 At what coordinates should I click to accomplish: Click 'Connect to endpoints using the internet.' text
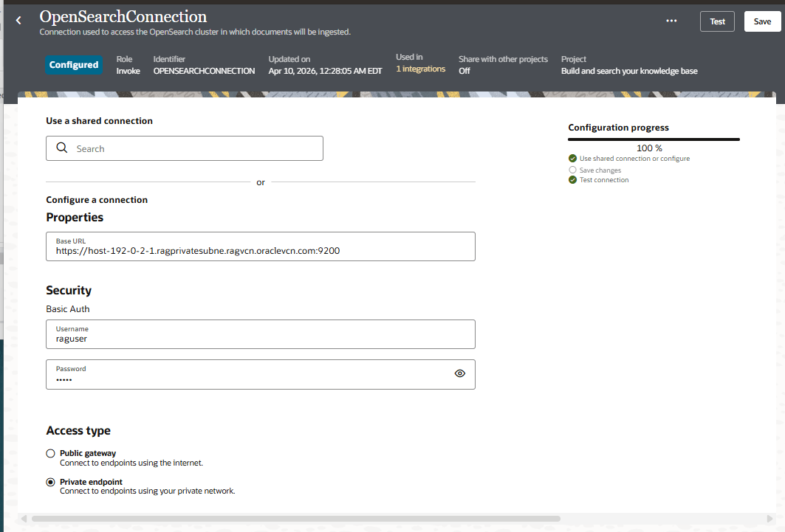pyautogui.click(x=131, y=463)
